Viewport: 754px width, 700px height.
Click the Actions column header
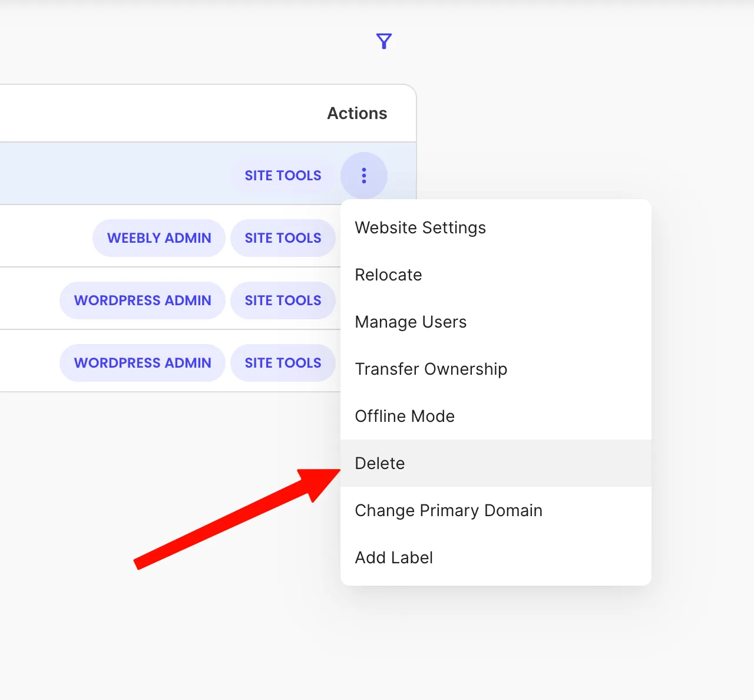[x=357, y=113]
